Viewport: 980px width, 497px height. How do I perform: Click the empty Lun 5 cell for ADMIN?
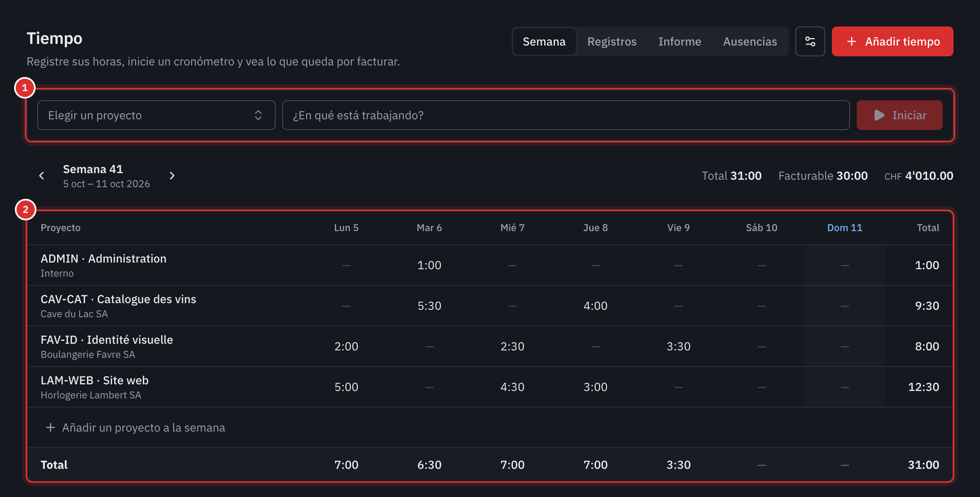(346, 265)
